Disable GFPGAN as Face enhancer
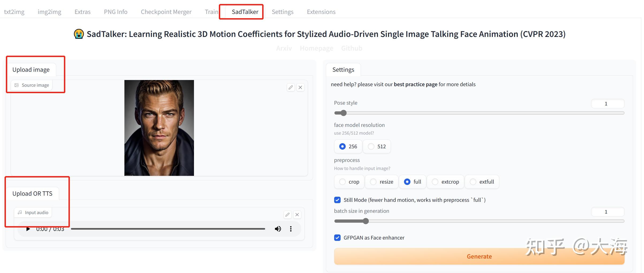This screenshot has height=273, width=644. (337, 238)
